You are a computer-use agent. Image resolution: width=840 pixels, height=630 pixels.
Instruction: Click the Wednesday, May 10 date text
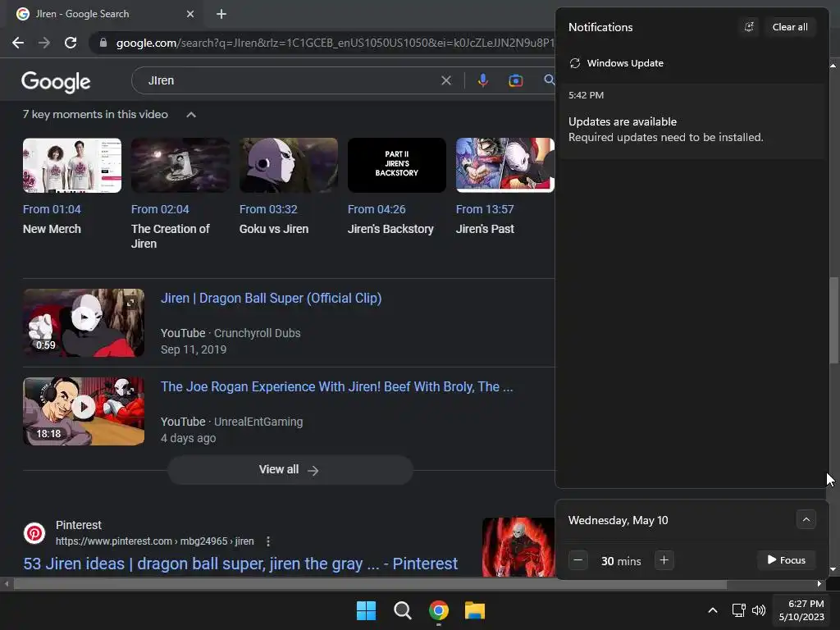618,520
